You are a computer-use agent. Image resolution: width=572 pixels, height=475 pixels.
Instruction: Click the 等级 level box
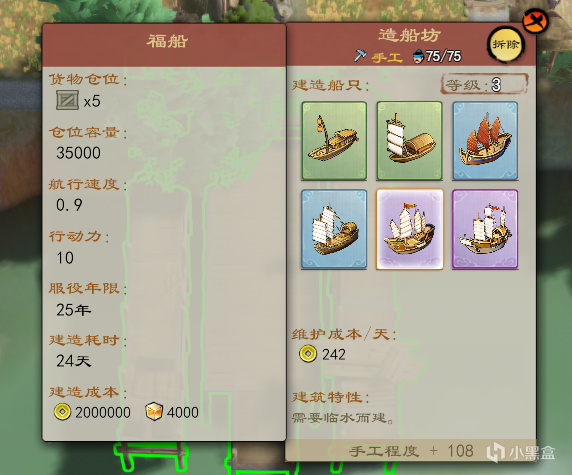click(484, 85)
